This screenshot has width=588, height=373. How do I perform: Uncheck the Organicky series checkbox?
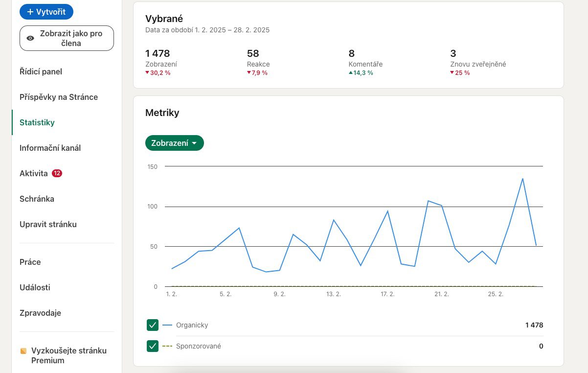(153, 325)
